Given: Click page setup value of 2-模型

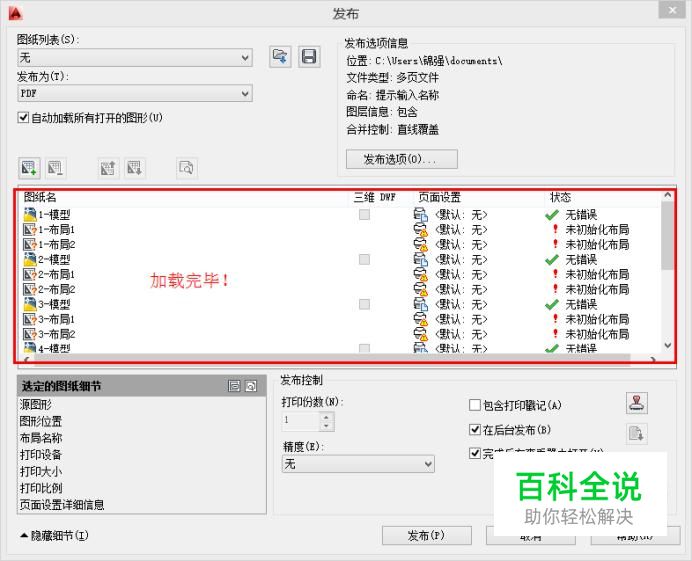Looking at the screenshot, I should coord(461,260).
